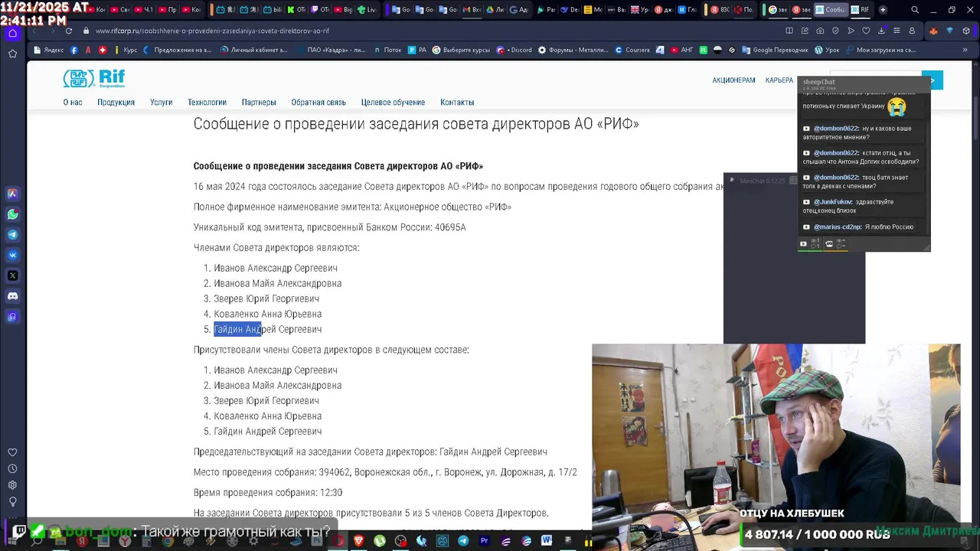This screenshot has height=551, width=980.
Task: Open 'Личный кабинет' bookmark
Action: 254,50
